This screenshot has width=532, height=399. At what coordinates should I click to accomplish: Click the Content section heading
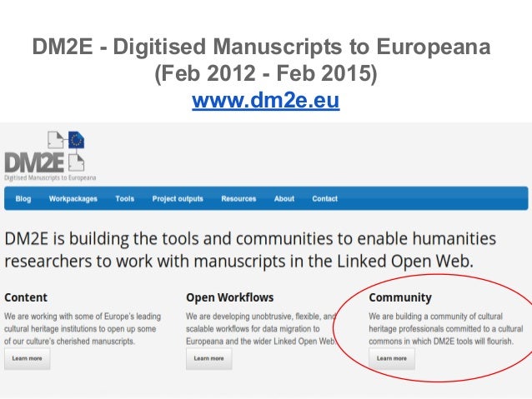(x=26, y=297)
